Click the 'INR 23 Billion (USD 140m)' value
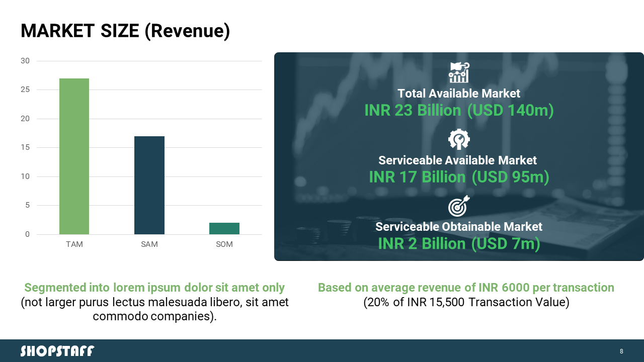This screenshot has width=644, height=362. coord(459,110)
